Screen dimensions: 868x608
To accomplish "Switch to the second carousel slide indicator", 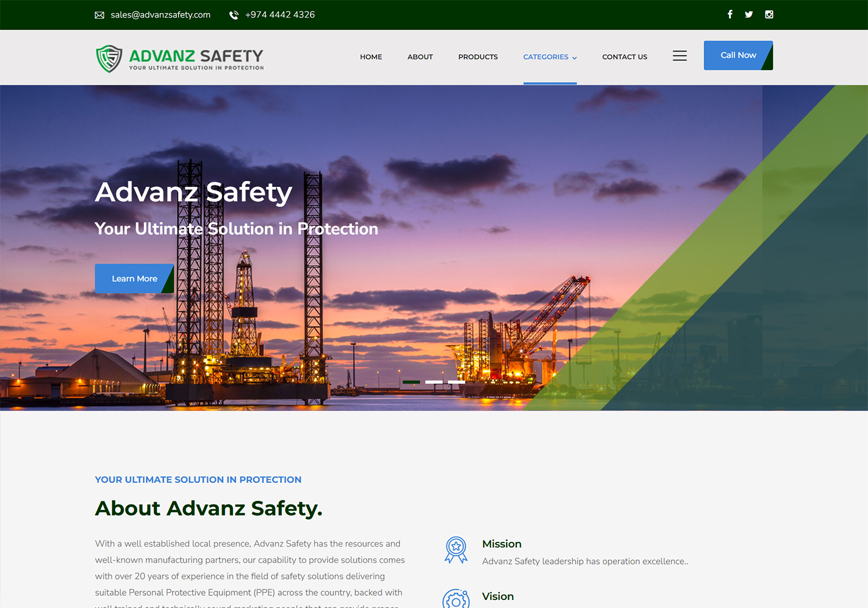I will [x=434, y=382].
